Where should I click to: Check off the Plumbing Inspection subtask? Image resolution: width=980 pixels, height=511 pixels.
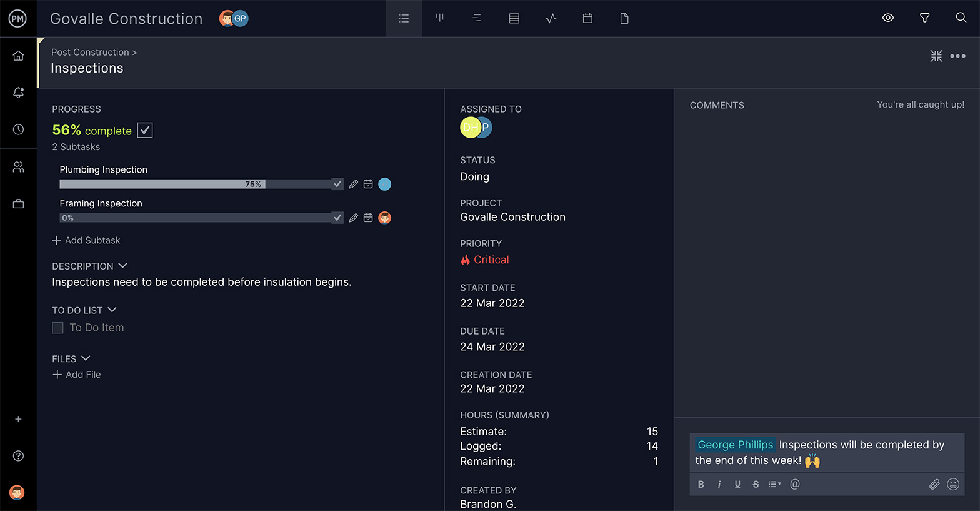pos(337,184)
